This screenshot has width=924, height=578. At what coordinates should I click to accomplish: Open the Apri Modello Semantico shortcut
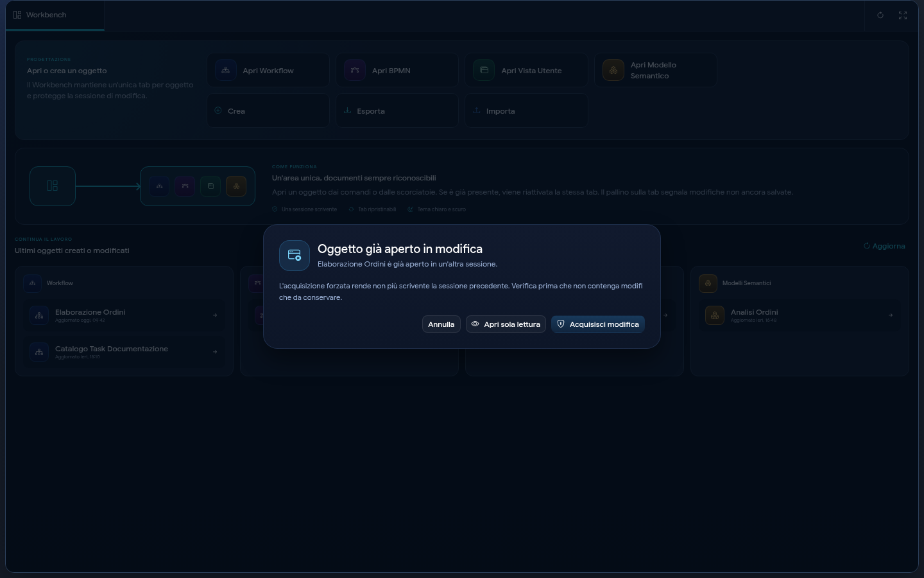click(656, 70)
